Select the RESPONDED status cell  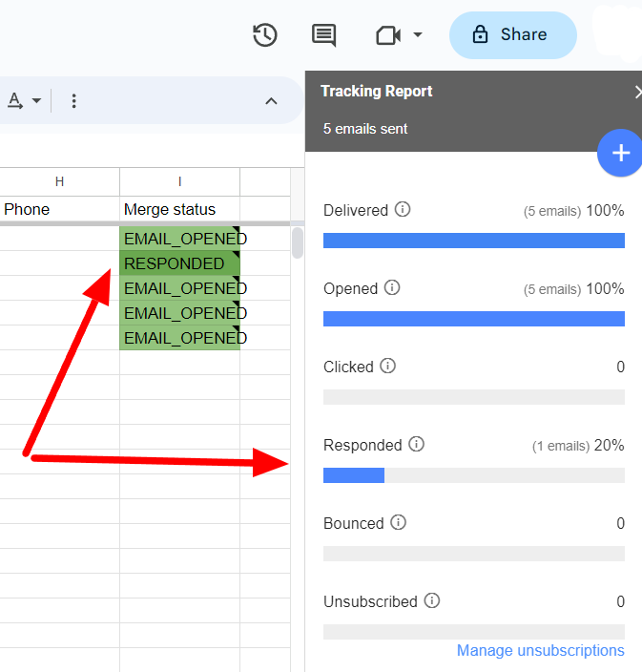click(x=180, y=263)
